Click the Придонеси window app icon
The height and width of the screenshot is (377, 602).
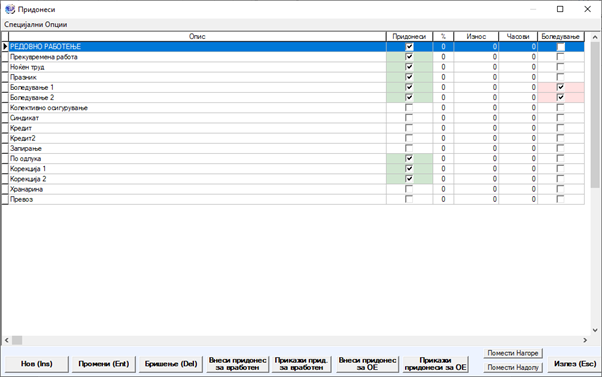tap(10, 9)
